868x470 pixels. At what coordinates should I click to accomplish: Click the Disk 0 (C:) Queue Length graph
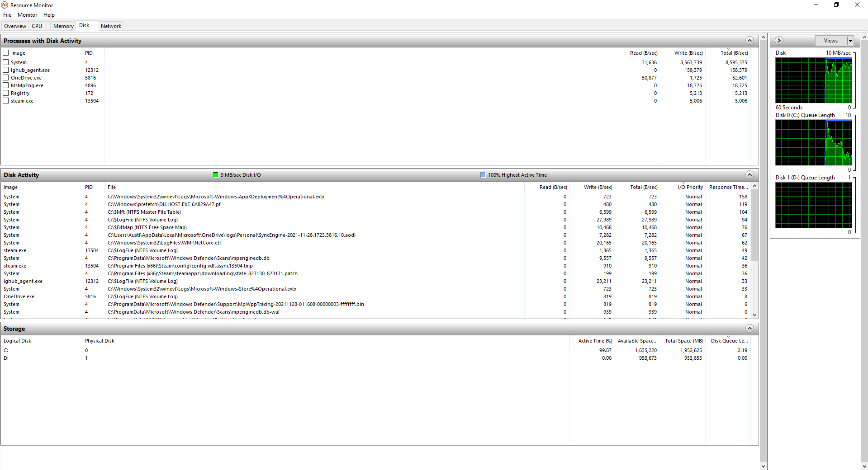pyautogui.click(x=813, y=143)
